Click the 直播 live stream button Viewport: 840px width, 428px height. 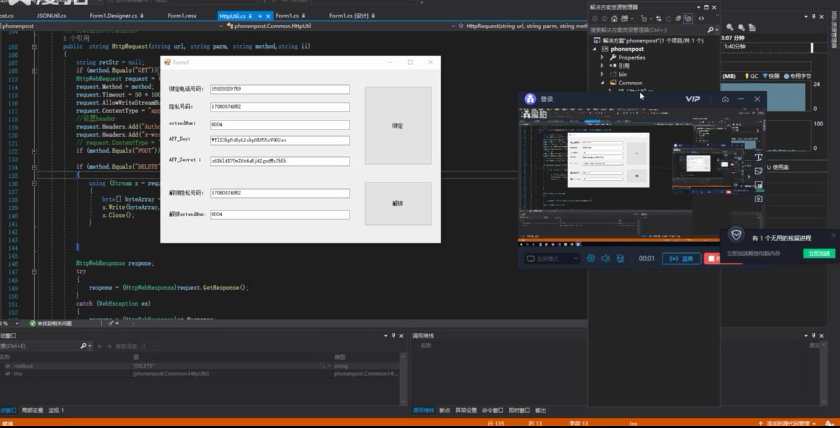pyautogui.click(x=681, y=259)
